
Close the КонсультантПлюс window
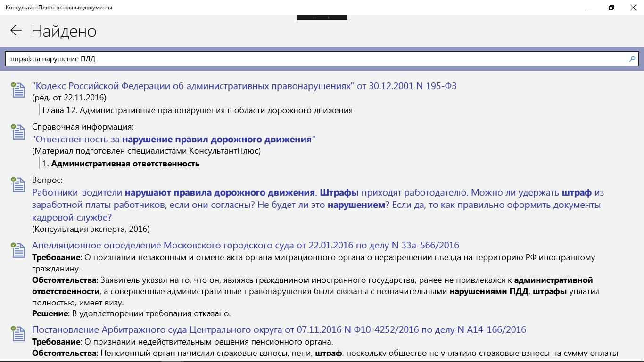tap(633, 7)
